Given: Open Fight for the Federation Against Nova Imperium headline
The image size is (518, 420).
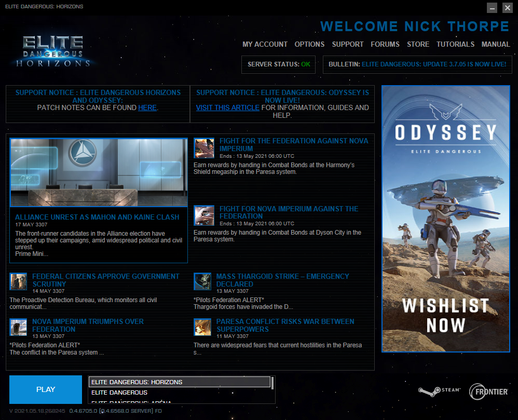Looking at the screenshot, I should (294, 145).
